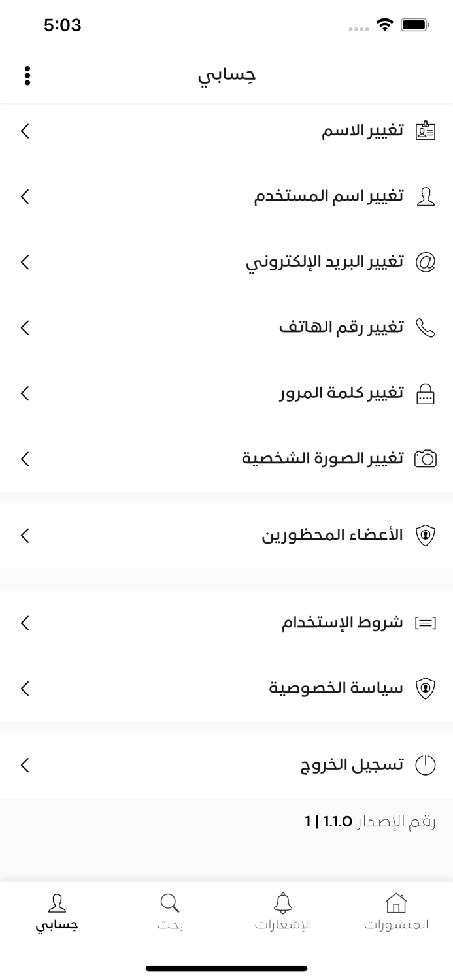Open the chevron on the تغيير كلمة المرور row
The height and width of the screenshot is (980, 453).
[x=25, y=393]
